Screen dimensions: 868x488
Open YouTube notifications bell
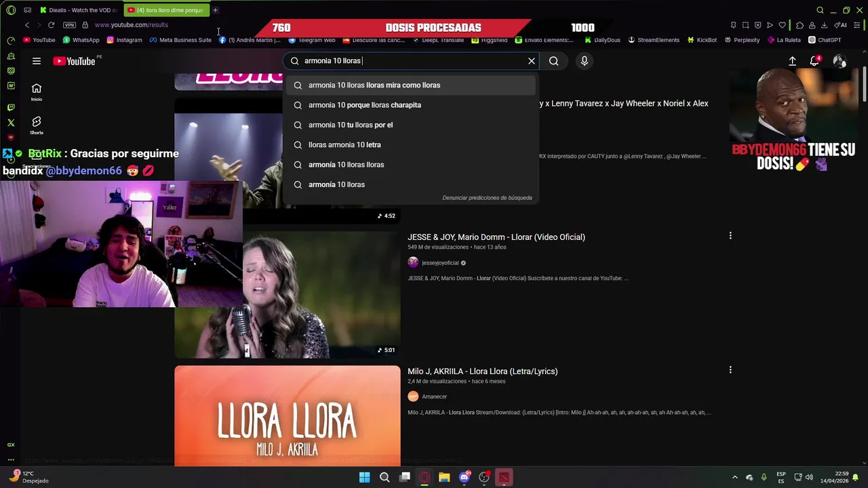click(x=814, y=61)
